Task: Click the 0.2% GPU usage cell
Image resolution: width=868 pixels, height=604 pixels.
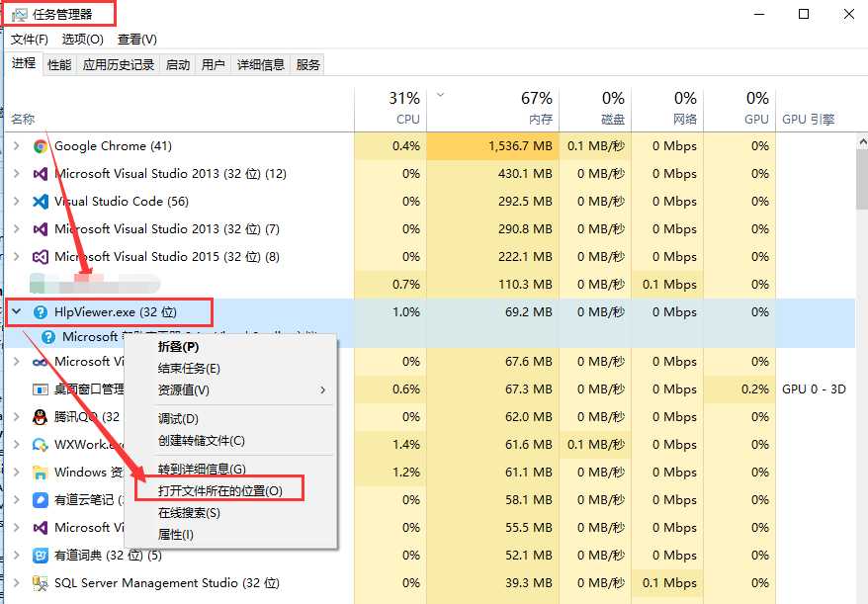Action: coord(739,389)
